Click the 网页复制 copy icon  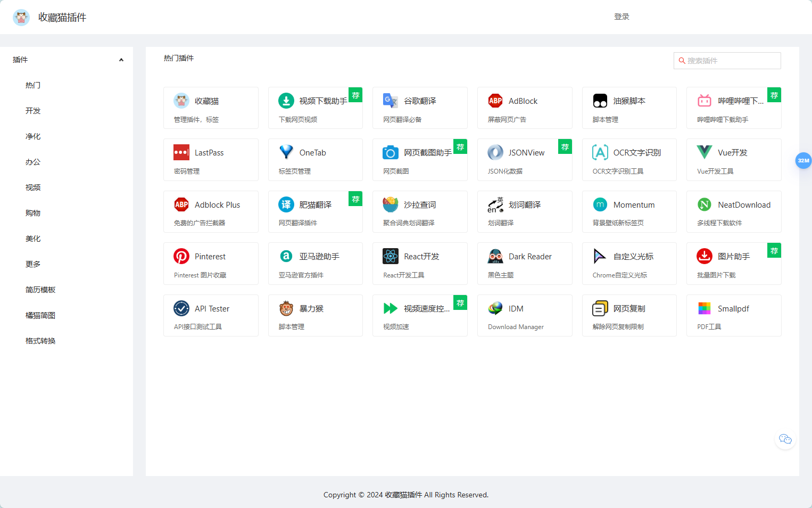(x=600, y=308)
